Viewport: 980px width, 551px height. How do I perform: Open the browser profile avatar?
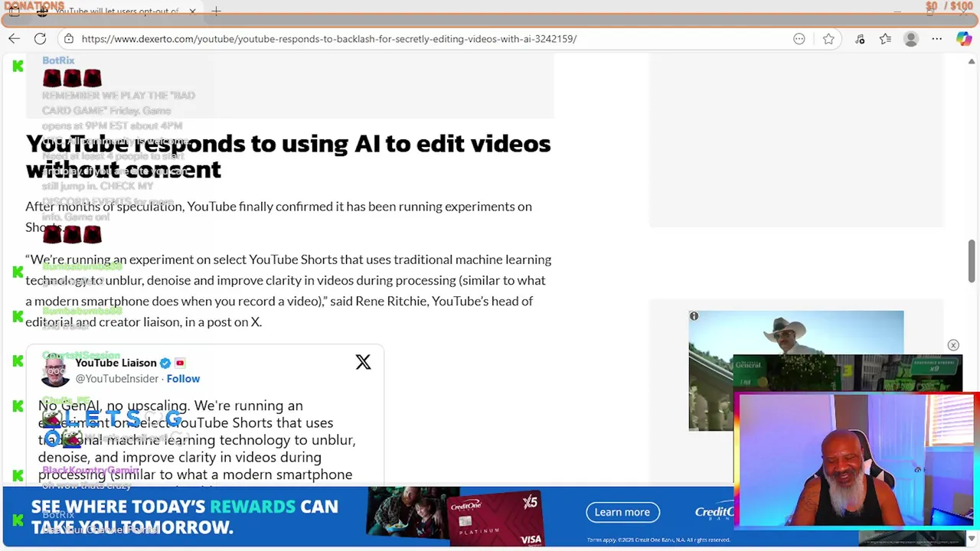(911, 38)
